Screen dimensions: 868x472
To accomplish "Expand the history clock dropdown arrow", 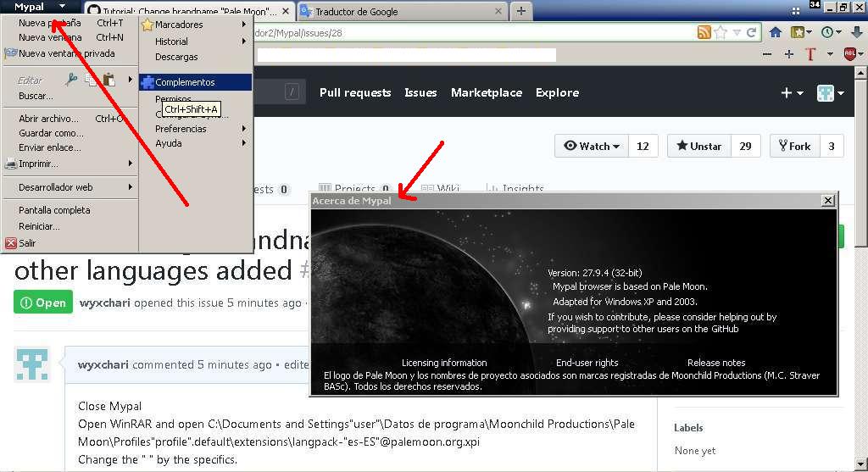I will coord(838,33).
